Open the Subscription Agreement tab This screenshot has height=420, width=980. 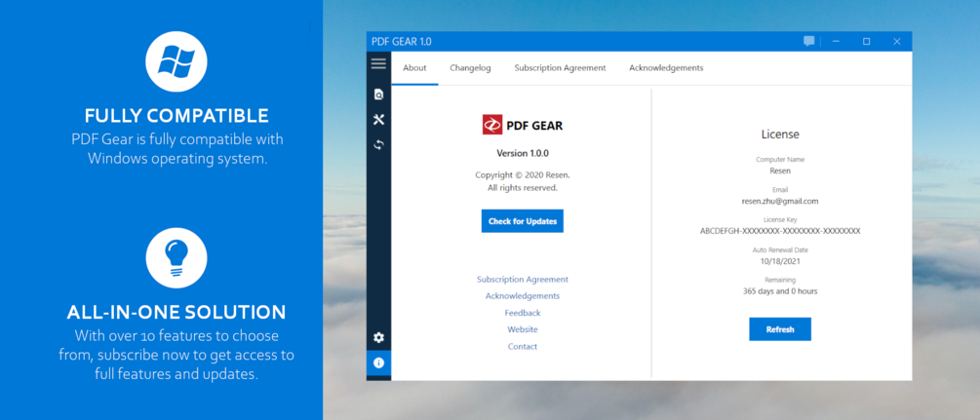tap(560, 68)
